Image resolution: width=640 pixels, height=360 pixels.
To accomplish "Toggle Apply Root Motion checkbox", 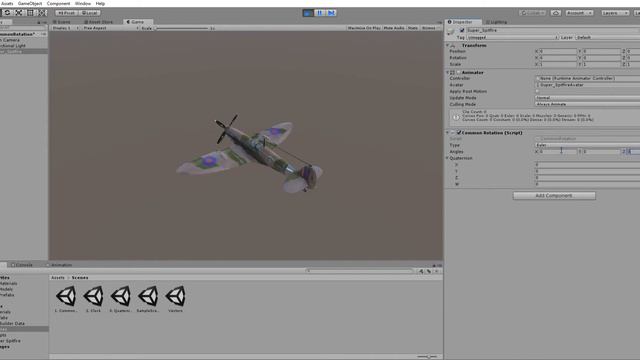I will click(x=537, y=91).
